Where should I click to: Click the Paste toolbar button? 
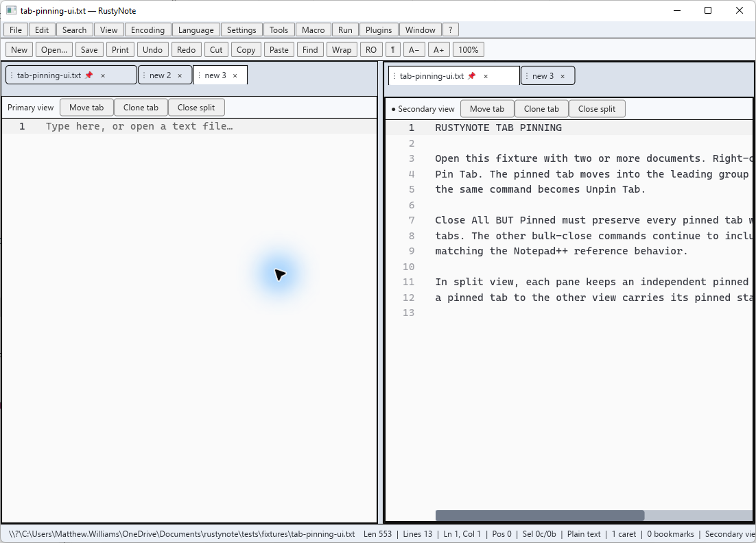(x=279, y=49)
